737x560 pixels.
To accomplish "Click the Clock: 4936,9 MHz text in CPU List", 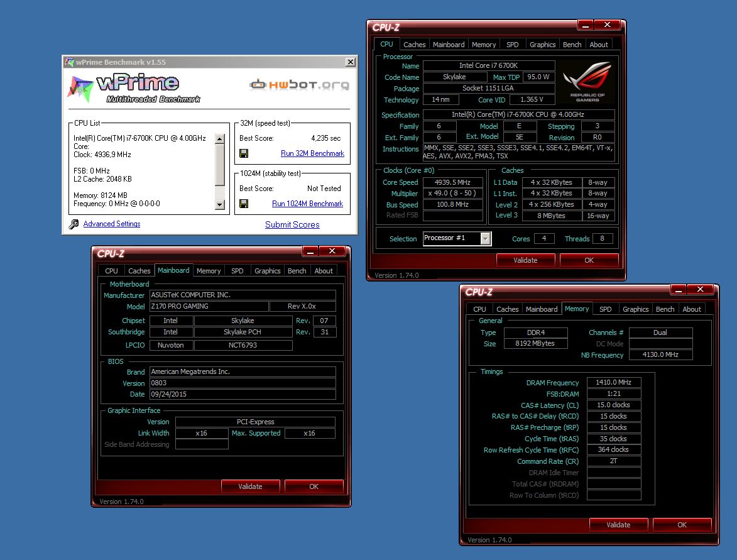I will pyautogui.click(x=102, y=155).
